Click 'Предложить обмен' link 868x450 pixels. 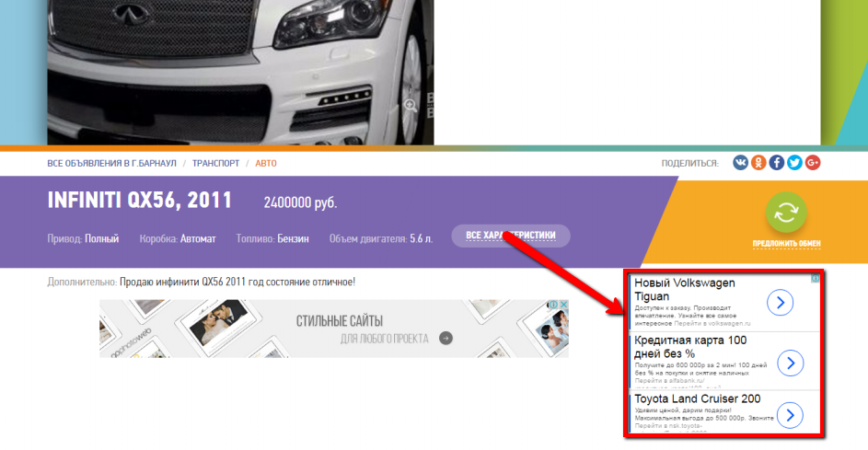[786, 244]
